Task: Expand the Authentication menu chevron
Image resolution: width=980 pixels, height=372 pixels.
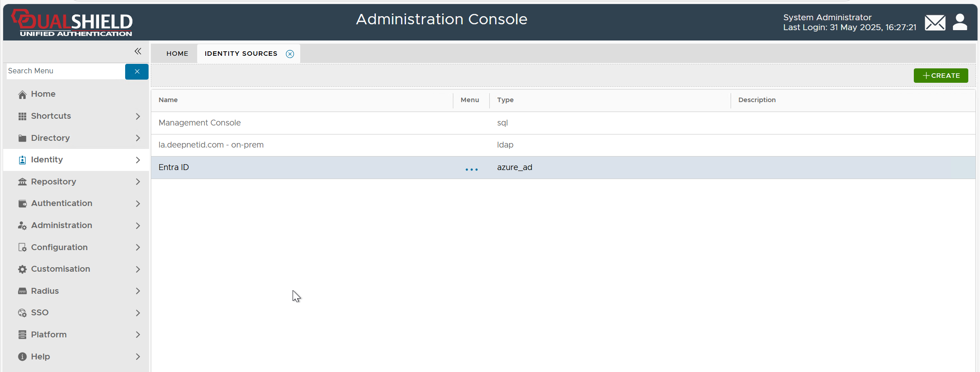Action: tap(138, 204)
